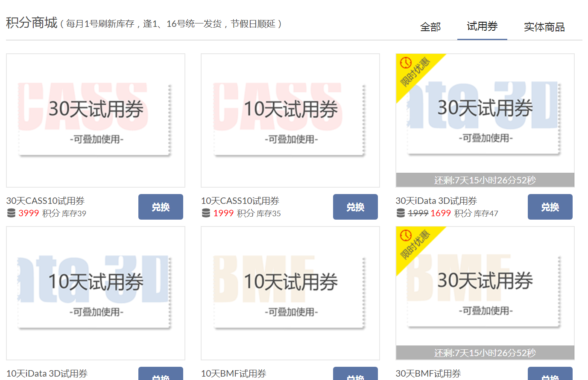588x380 pixels.
Task: Click 兑换 for 10天CASS10试用券
Action: coord(355,207)
